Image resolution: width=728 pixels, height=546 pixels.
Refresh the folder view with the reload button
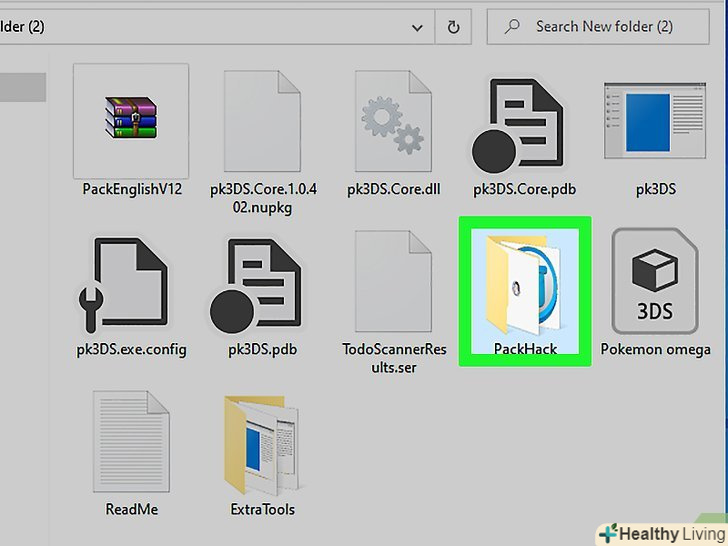453,27
